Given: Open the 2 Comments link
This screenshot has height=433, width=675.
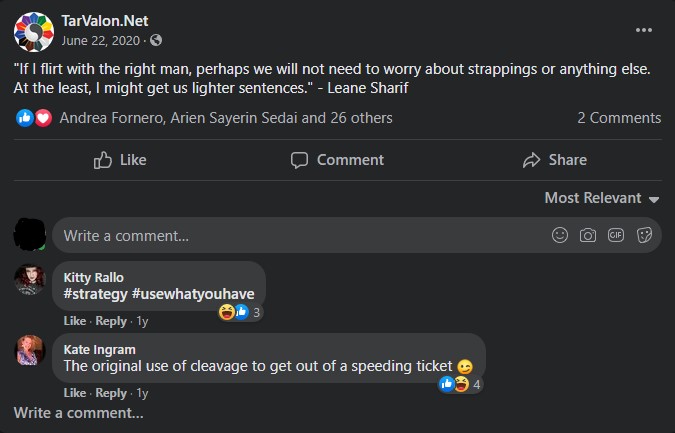Looking at the screenshot, I should point(619,118).
